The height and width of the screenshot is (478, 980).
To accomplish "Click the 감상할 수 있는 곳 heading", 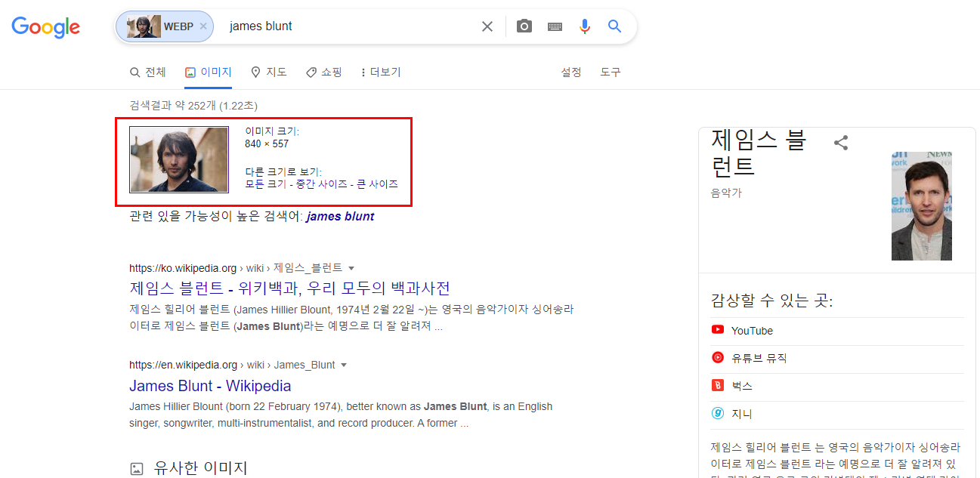I will (x=772, y=301).
